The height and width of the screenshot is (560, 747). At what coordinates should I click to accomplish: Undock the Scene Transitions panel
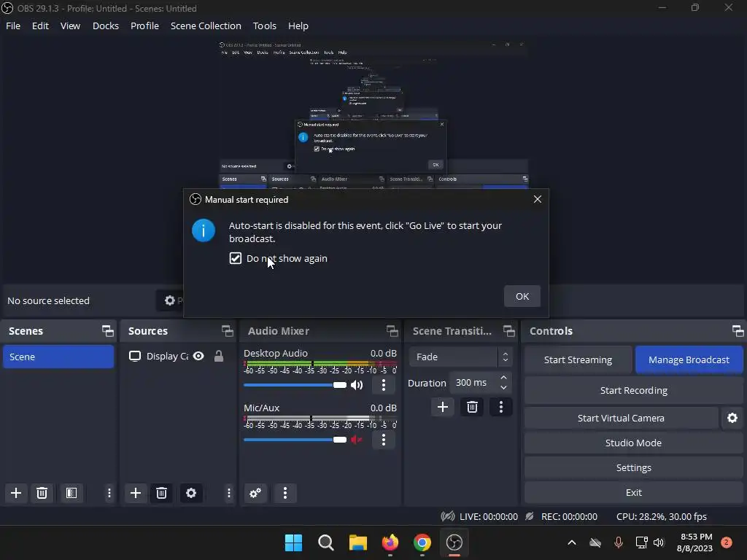click(508, 331)
